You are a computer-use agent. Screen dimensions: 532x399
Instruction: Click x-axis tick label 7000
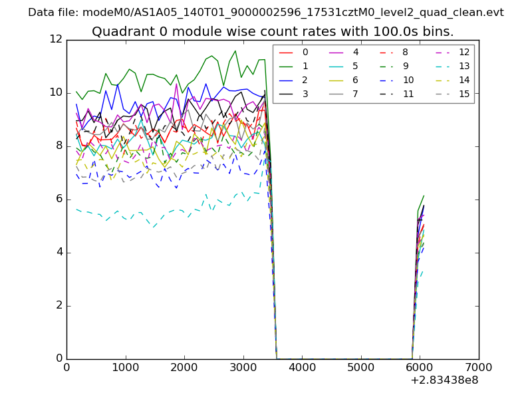478,366
